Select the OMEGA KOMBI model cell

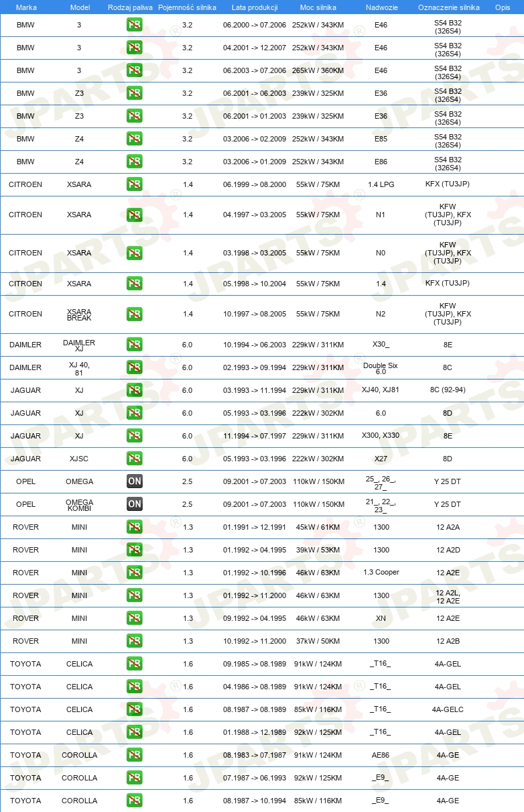pyautogui.click(x=79, y=505)
